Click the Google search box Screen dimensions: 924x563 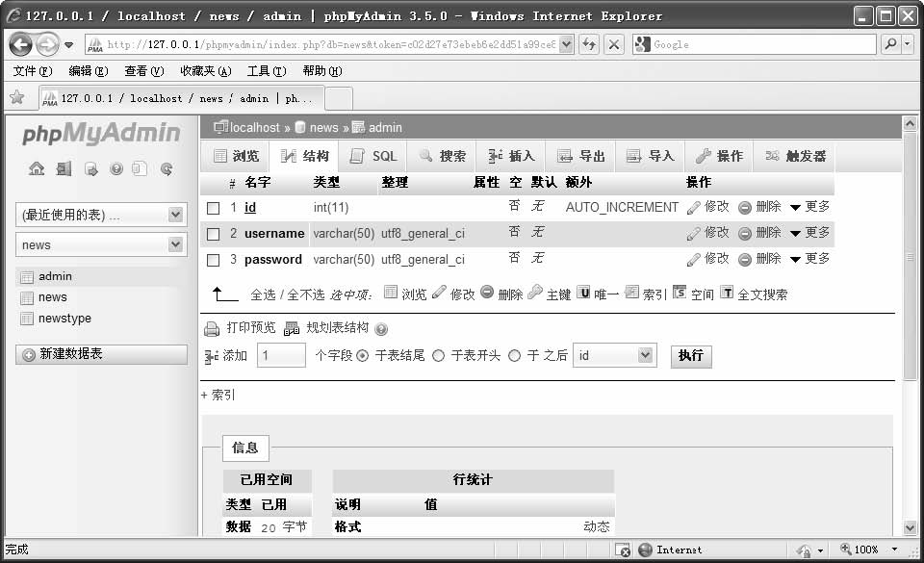click(x=755, y=44)
